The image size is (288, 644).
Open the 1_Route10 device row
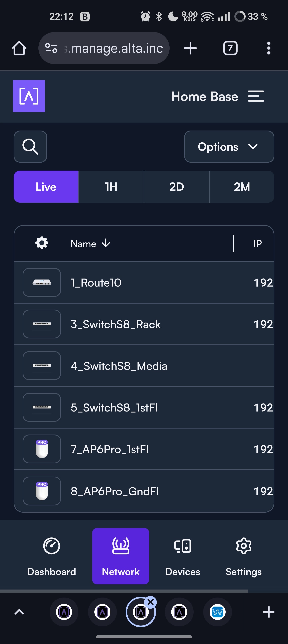(96, 283)
